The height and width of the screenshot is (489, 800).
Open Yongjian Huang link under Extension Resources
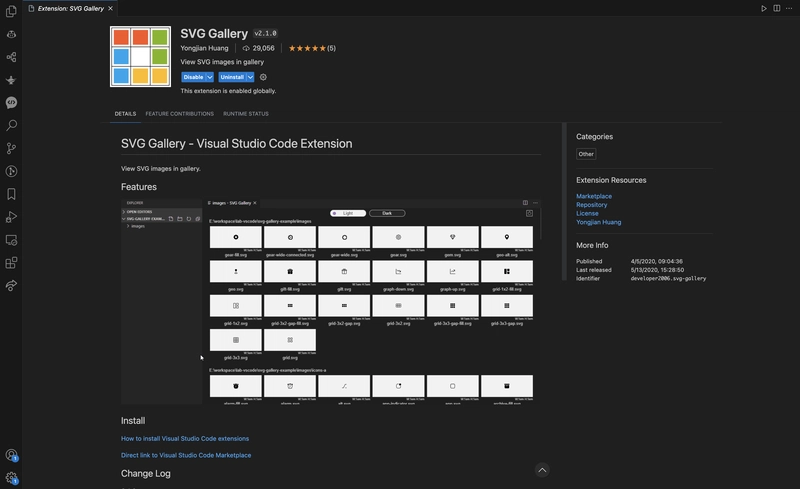[x=598, y=222]
